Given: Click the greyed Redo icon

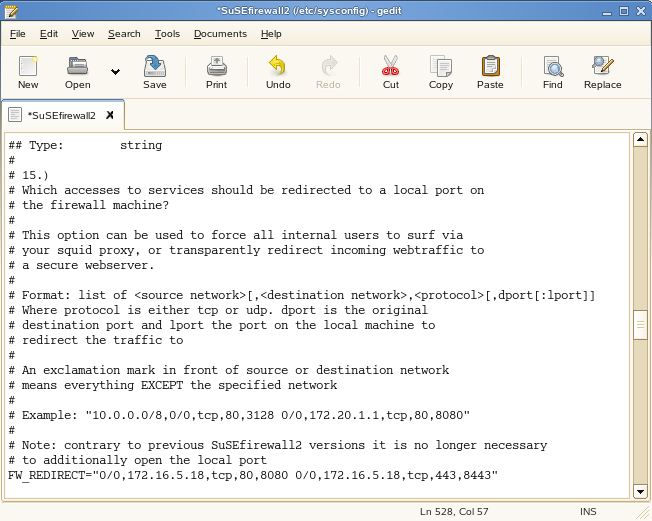Looking at the screenshot, I should (328, 72).
